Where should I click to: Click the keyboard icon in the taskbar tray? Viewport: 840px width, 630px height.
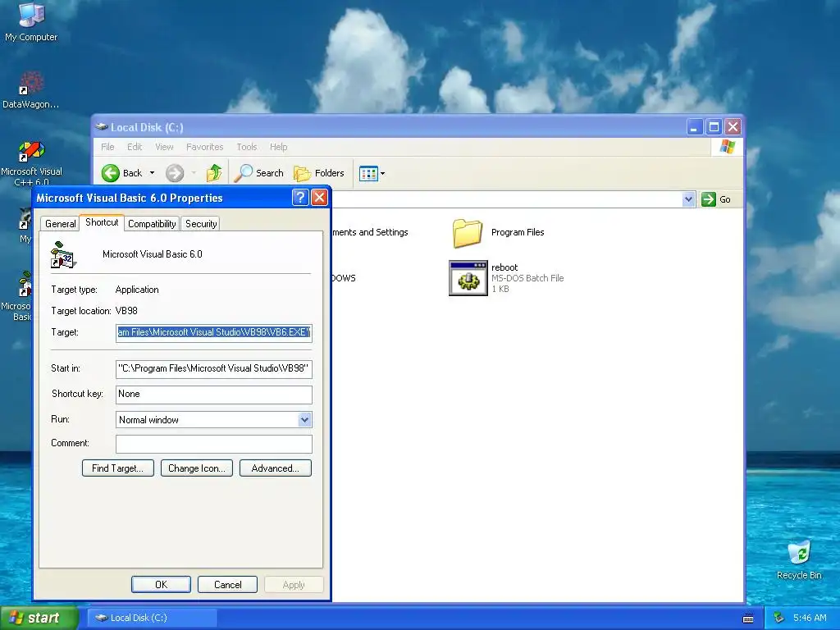[748, 619]
